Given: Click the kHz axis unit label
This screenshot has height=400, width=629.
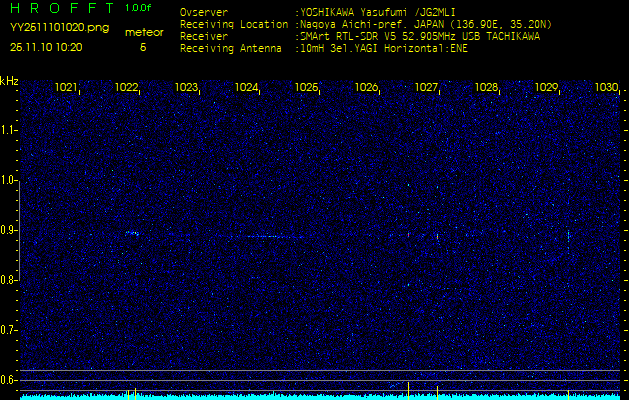Looking at the screenshot, I should tap(9, 80).
